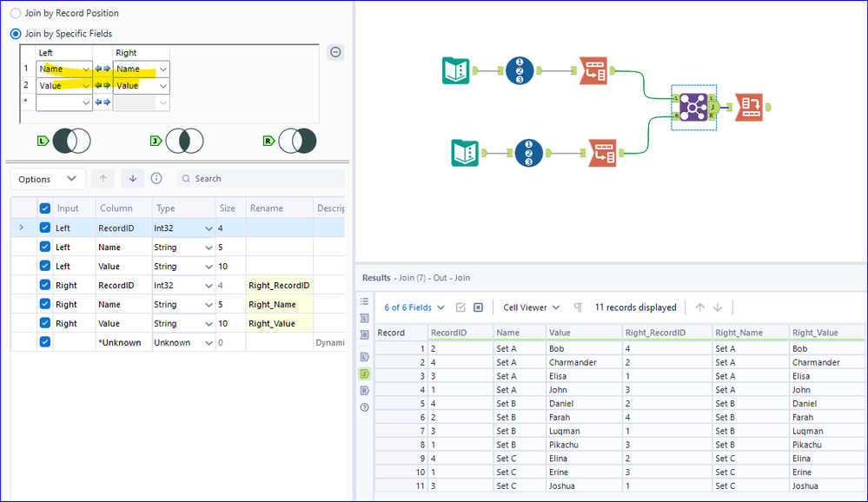868x502 pixels.
Task: Click the X clear icon in results toolbar
Action: (x=478, y=307)
